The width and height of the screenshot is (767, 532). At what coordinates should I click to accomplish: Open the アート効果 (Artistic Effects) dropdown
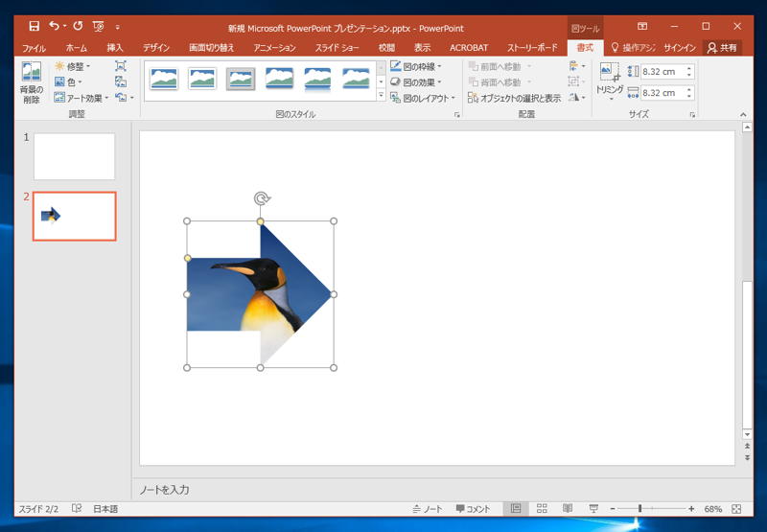(x=81, y=98)
